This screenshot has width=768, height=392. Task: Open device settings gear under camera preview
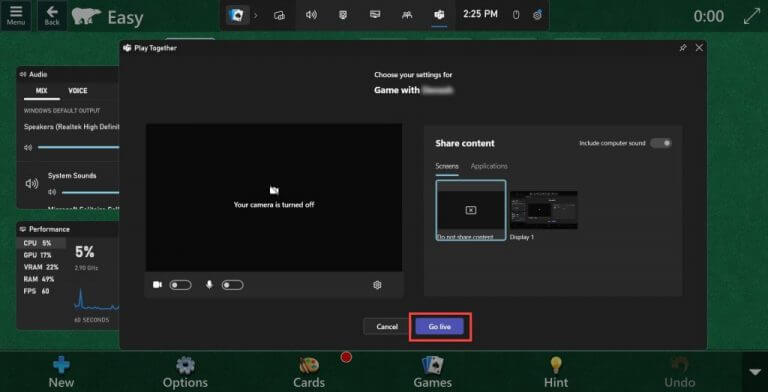377,285
